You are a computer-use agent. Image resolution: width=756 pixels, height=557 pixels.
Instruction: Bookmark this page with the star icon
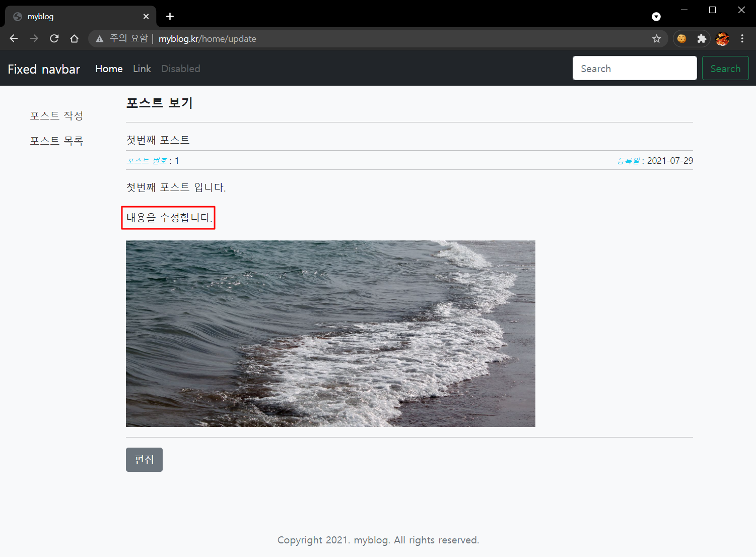point(656,39)
